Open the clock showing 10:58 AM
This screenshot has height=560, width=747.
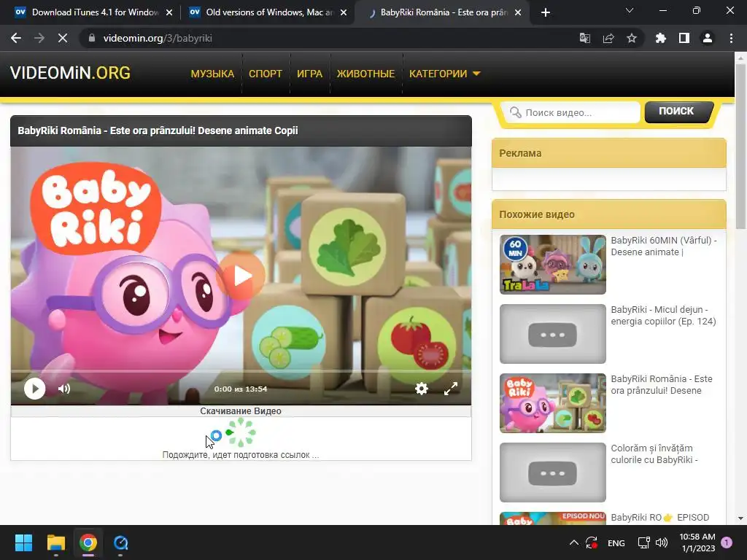point(697,542)
